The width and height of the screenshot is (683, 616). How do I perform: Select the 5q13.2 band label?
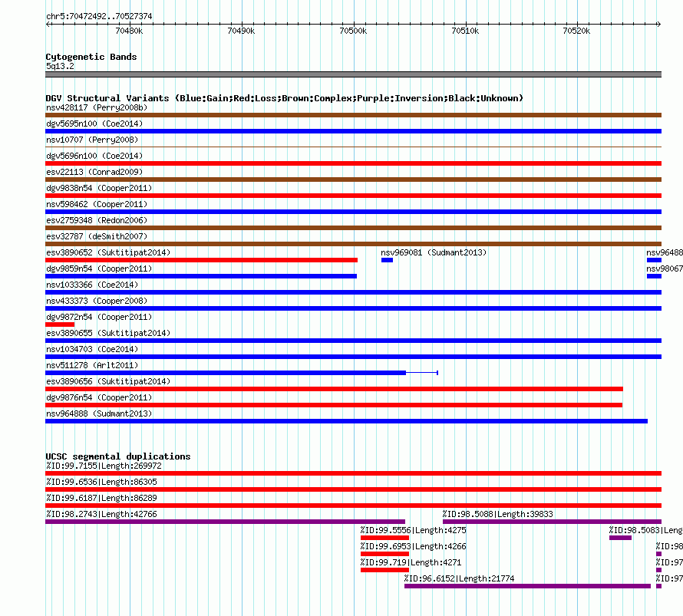tap(60, 66)
